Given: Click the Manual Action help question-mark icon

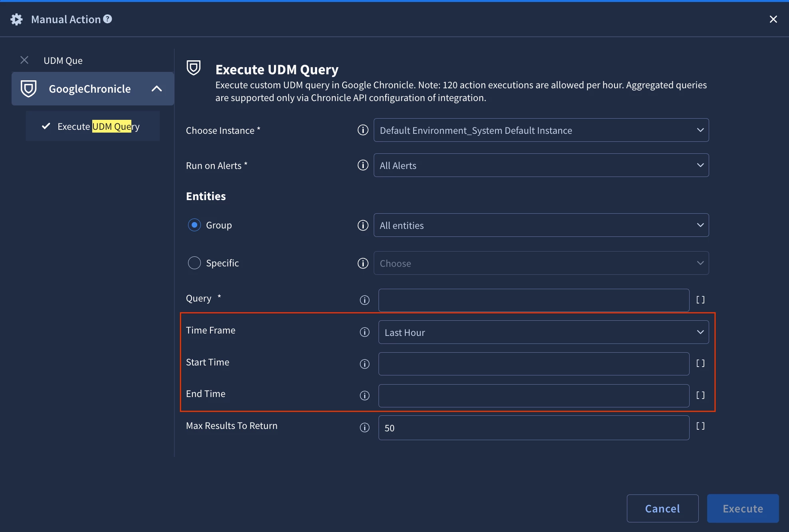Looking at the screenshot, I should [x=107, y=19].
